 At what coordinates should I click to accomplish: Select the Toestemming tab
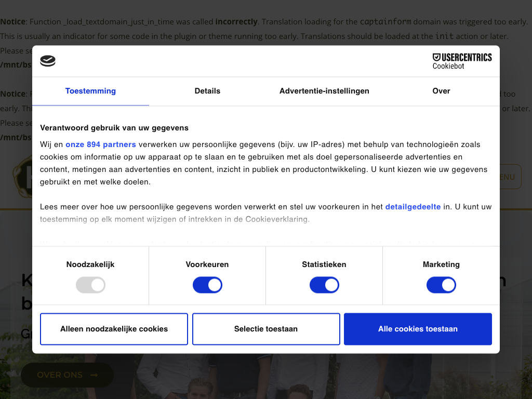(x=90, y=91)
